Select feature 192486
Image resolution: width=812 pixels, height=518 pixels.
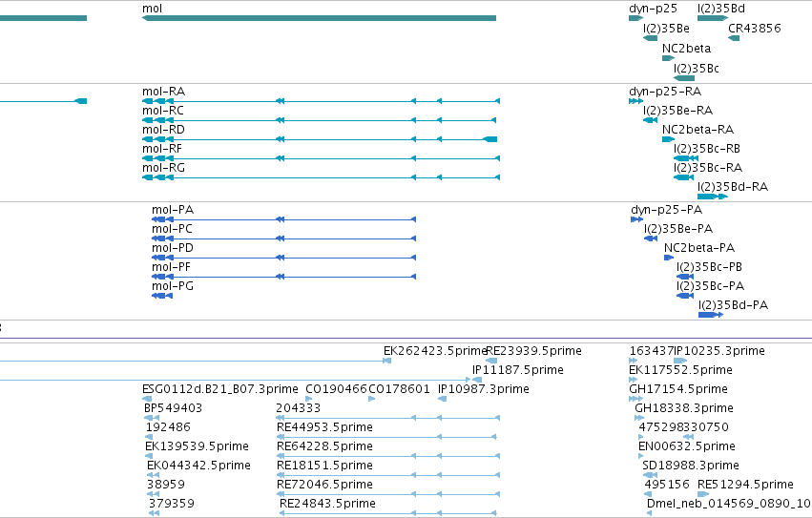[x=149, y=437]
